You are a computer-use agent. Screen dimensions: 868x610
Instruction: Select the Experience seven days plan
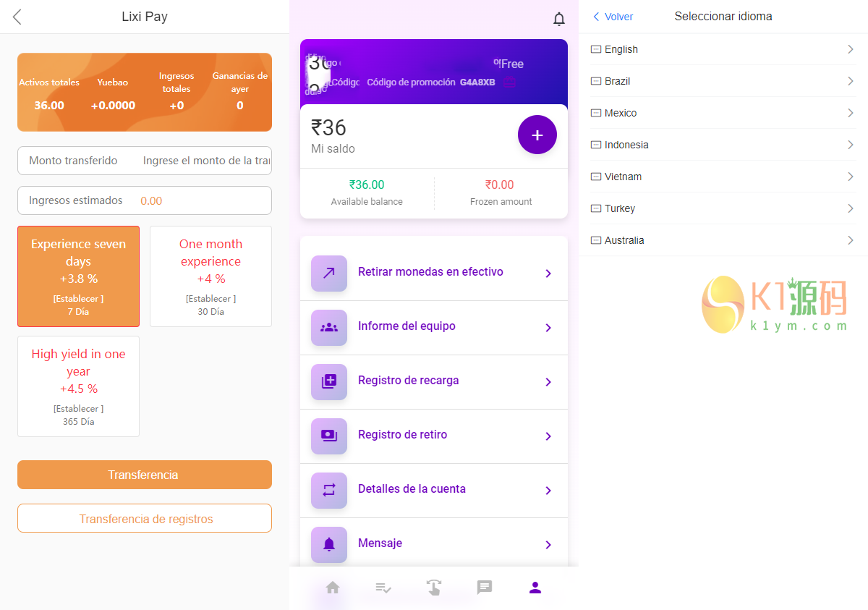(x=78, y=276)
